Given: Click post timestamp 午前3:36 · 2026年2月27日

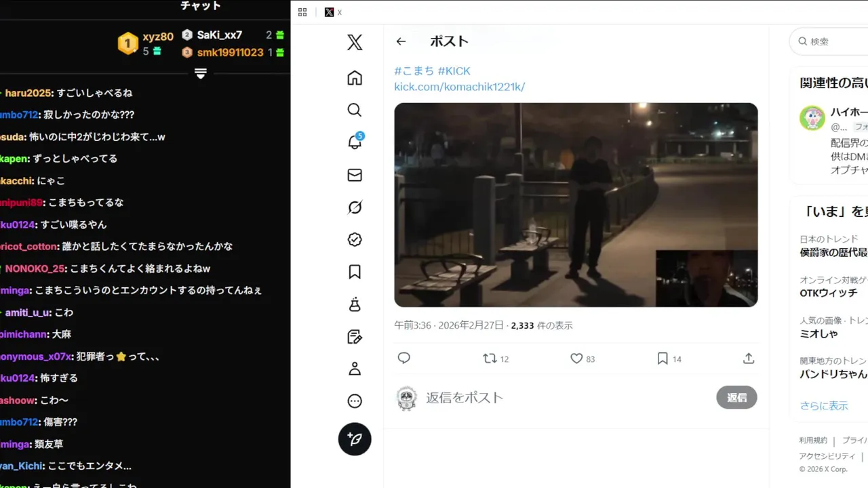Looking at the screenshot, I should pos(449,325).
